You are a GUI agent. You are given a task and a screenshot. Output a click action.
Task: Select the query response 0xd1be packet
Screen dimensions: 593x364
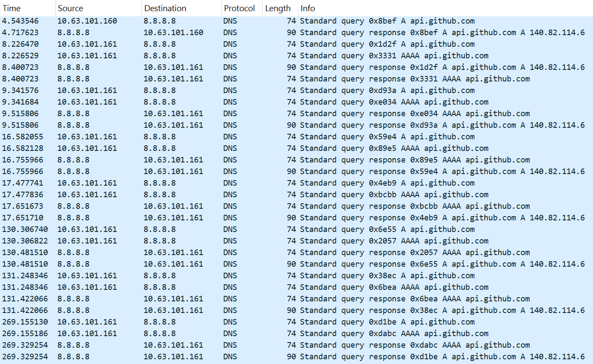pyautogui.click(x=386, y=357)
